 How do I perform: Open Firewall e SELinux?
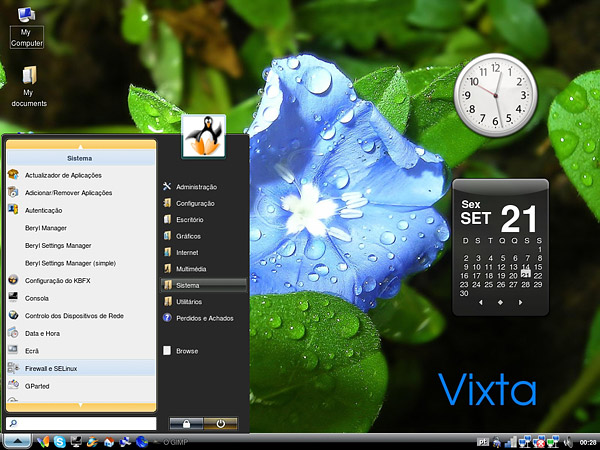point(81,368)
